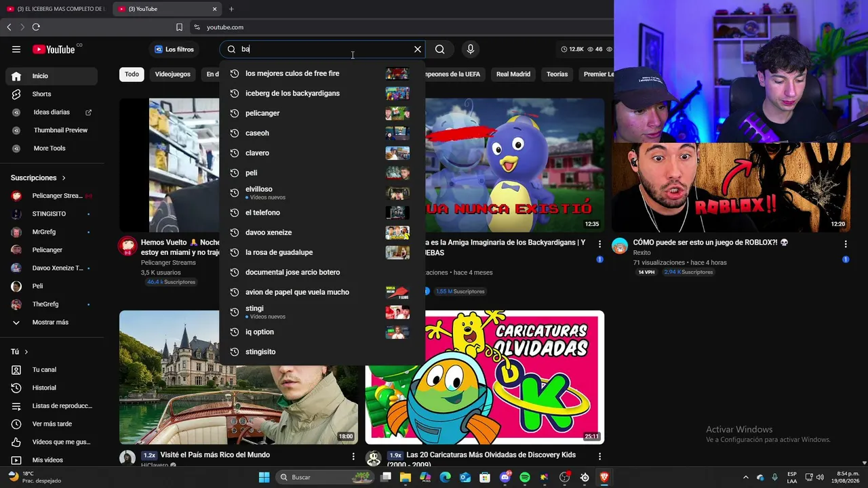868x488 pixels.
Task: Pick the 'elvilloso' search suggestion
Action: click(x=322, y=192)
